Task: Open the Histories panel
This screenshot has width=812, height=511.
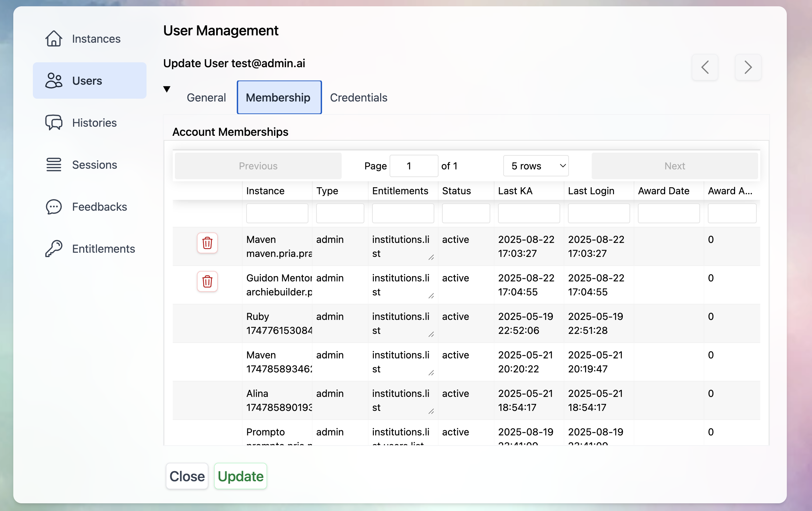Action: click(94, 122)
